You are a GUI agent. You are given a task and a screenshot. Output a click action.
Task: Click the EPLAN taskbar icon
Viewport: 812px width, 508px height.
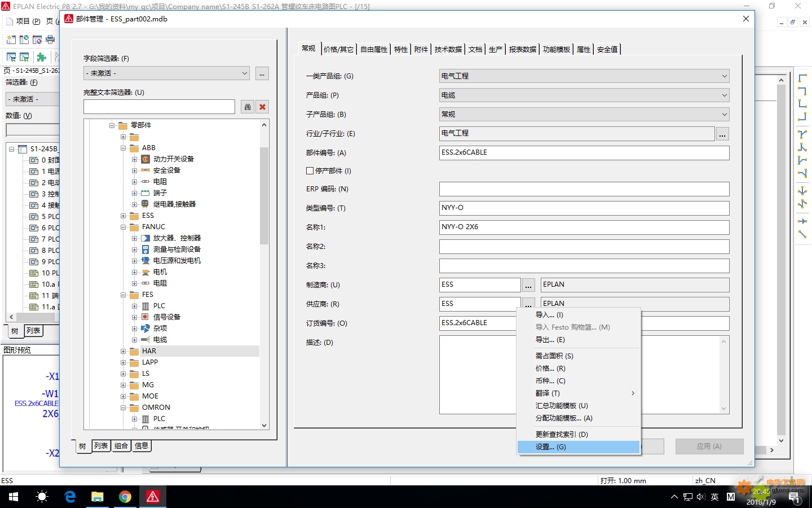(153, 497)
